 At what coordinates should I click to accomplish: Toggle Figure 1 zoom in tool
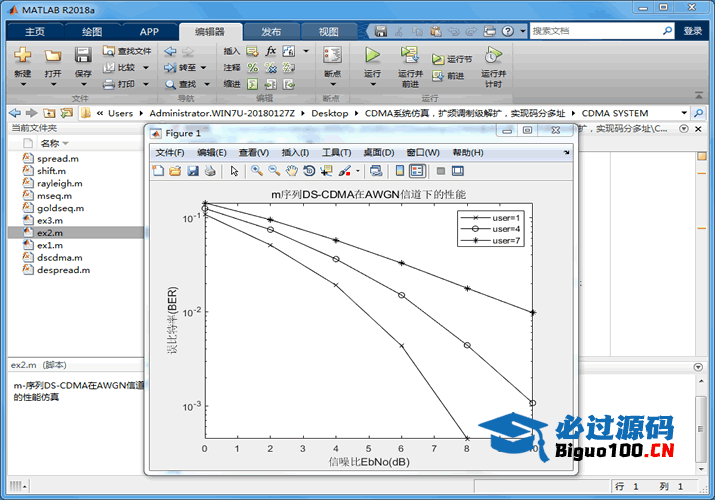point(257,171)
